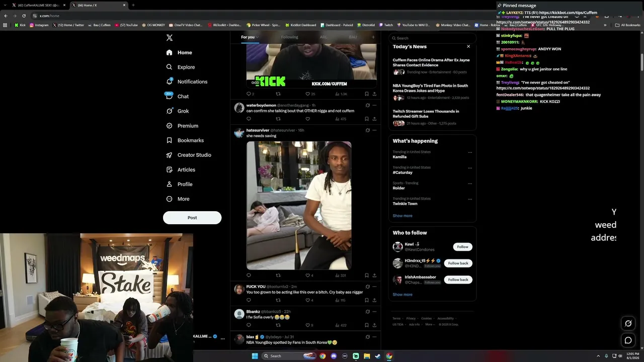This screenshot has width=644, height=362.
Task: Click the Post button
Action: tap(192, 218)
